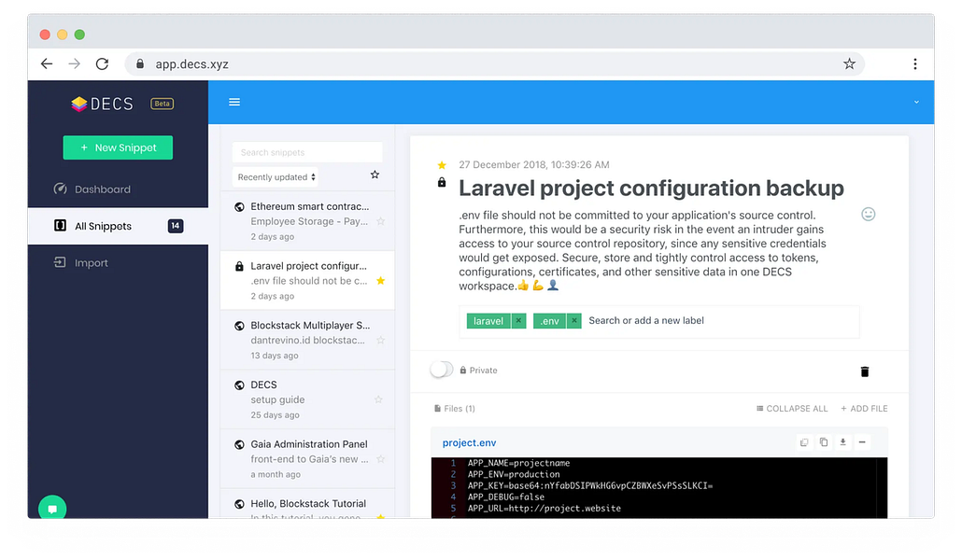Open the user dropdown chevron in blue header
Screen dimensions: 962x560
pos(916,103)
